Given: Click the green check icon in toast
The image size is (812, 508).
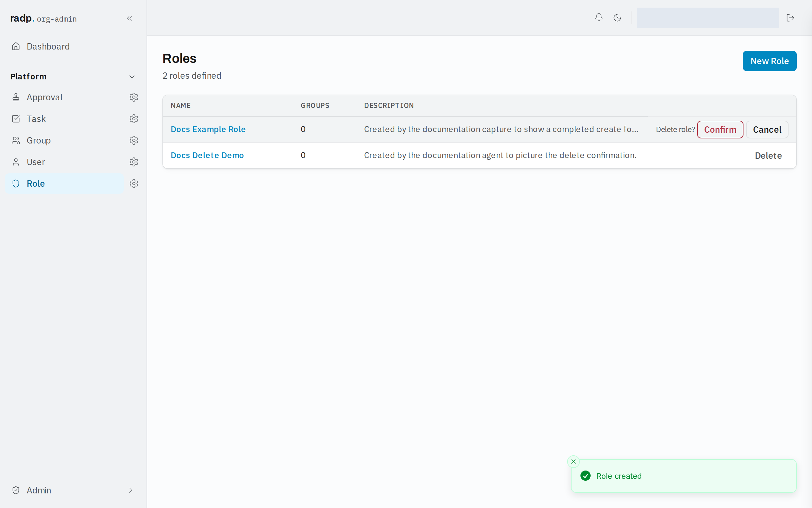Looking at the screenshot, I should pyautogui.click(x=586, y=476).
